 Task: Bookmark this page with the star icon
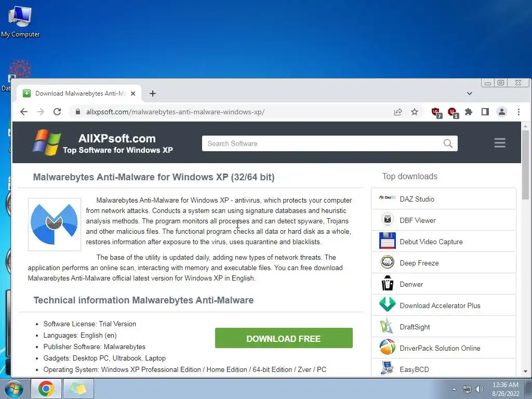coord(415,112)
